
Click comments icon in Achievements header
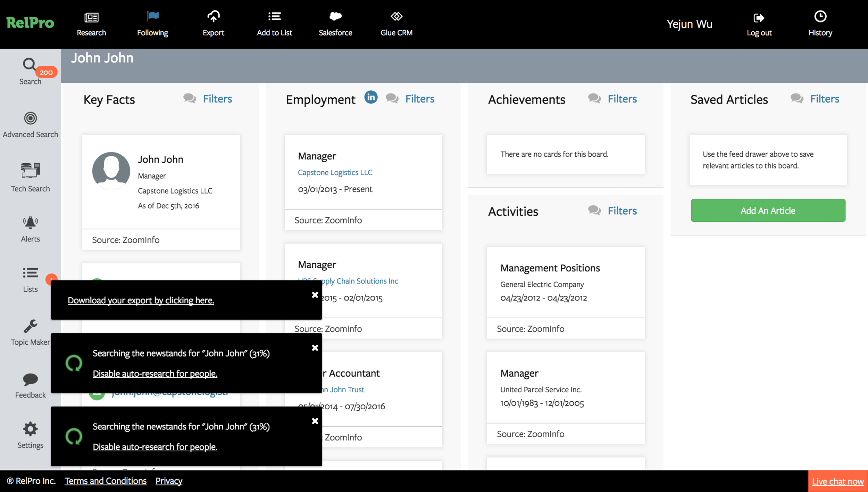point(594,99)
